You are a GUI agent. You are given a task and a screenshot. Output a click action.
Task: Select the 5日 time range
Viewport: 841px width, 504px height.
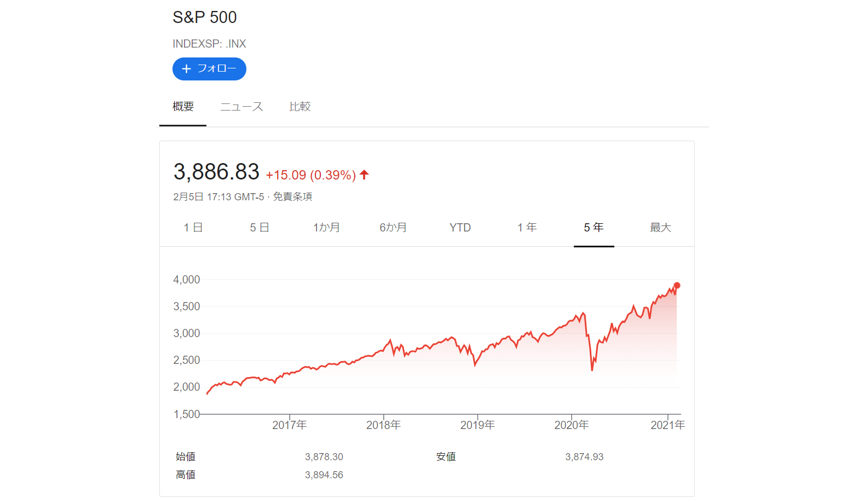[260, 228]
